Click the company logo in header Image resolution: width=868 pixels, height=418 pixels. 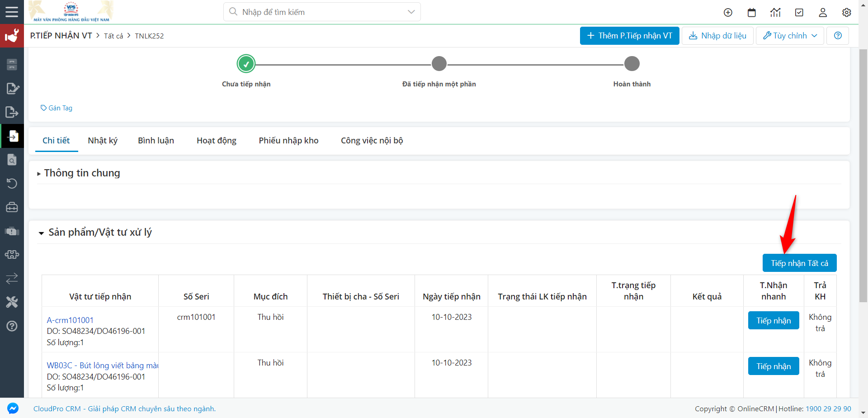[x=71, y=12]
